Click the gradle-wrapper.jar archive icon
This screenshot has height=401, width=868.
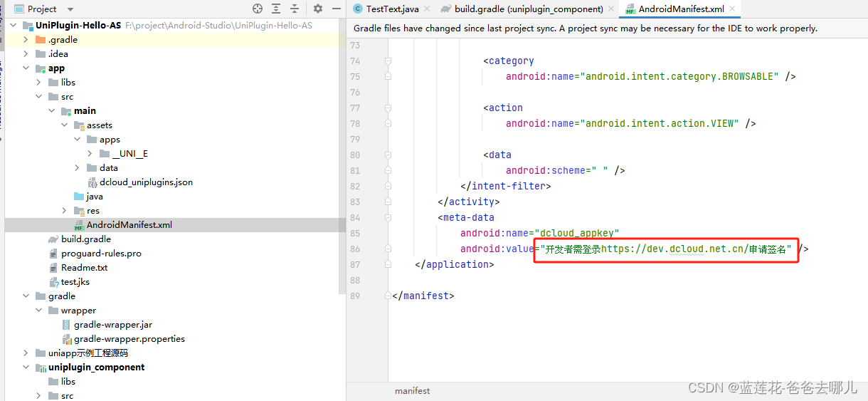(x=66, y=325)
